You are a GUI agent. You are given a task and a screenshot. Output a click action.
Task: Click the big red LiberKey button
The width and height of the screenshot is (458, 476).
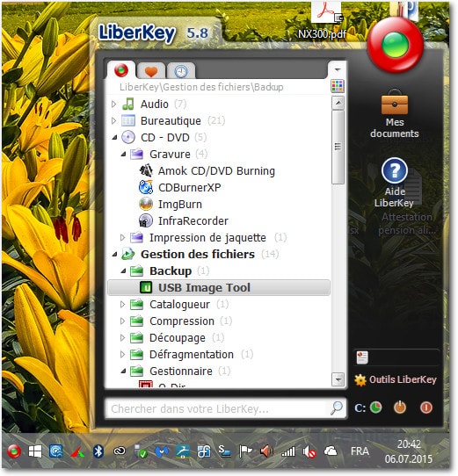(395, 45)
